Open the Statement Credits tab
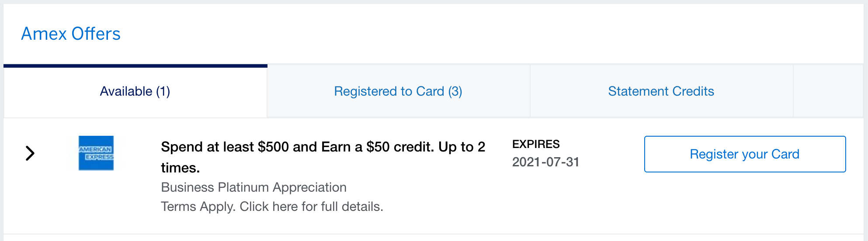The image size is (868, 241). pos(661,91)
